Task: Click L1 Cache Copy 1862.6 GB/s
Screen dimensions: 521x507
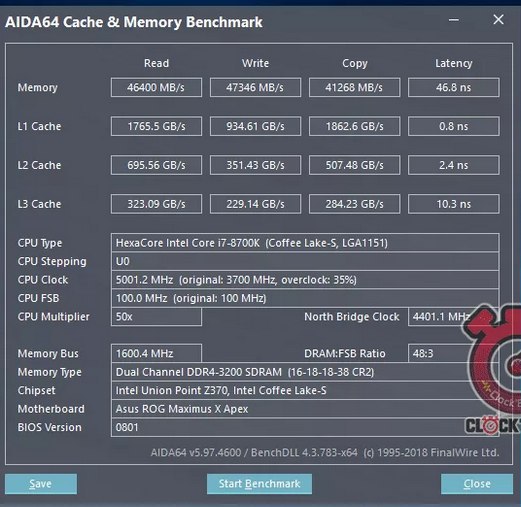Action: coord(354,126)
